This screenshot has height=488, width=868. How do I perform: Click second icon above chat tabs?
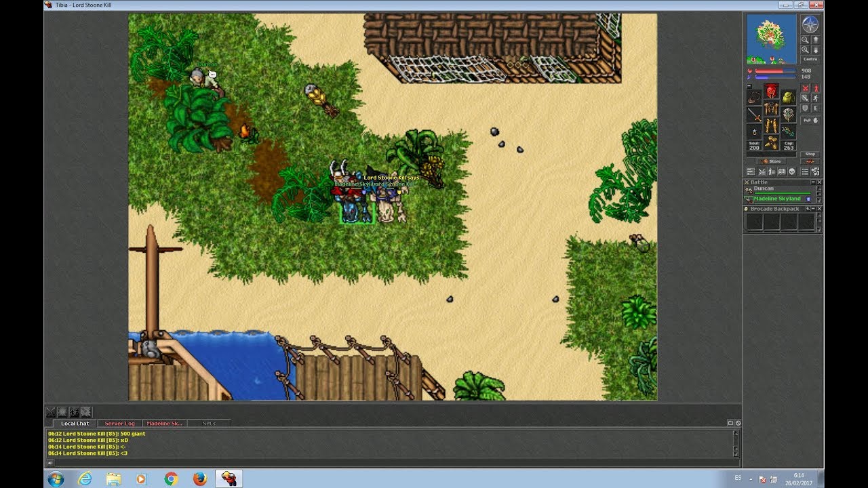62,412
